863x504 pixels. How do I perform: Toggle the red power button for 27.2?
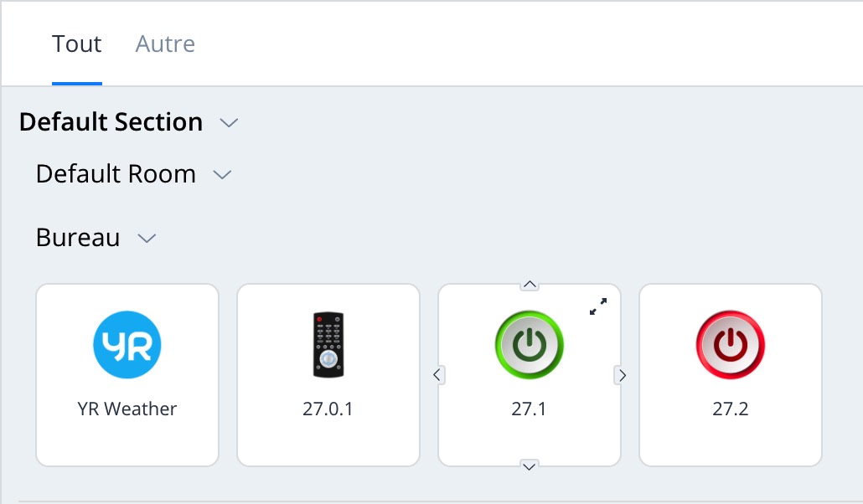click(731, 345)
